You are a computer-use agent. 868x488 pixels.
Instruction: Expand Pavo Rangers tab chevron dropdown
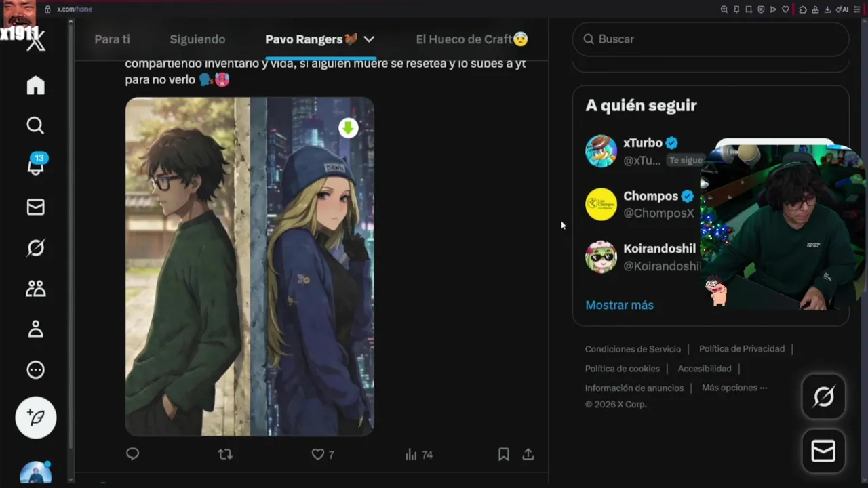coord(369,39)
